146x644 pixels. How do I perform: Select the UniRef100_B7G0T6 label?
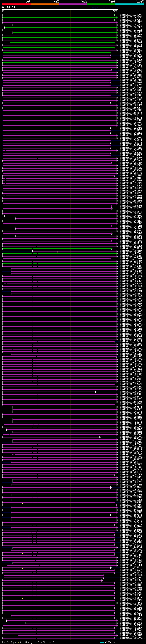coord(131,47)
